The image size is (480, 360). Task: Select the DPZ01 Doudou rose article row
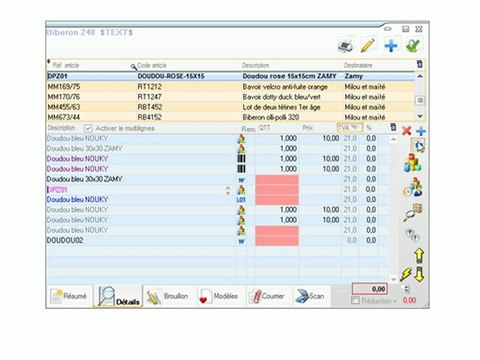231,76
